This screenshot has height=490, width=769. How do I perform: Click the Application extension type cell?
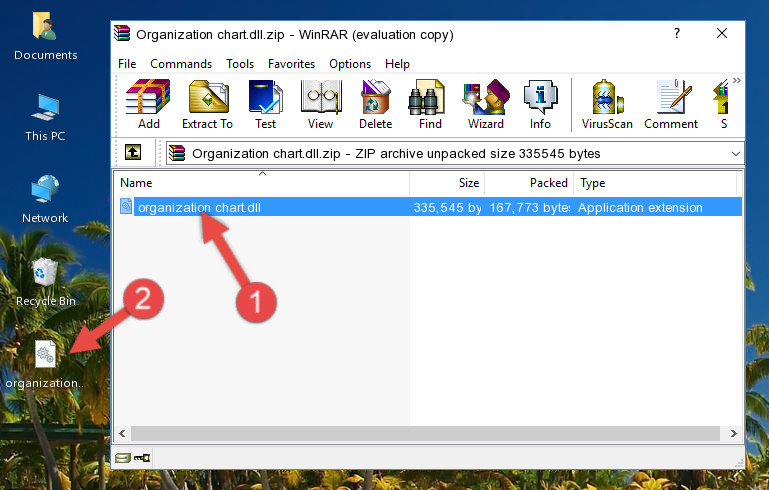pos(640,207)
